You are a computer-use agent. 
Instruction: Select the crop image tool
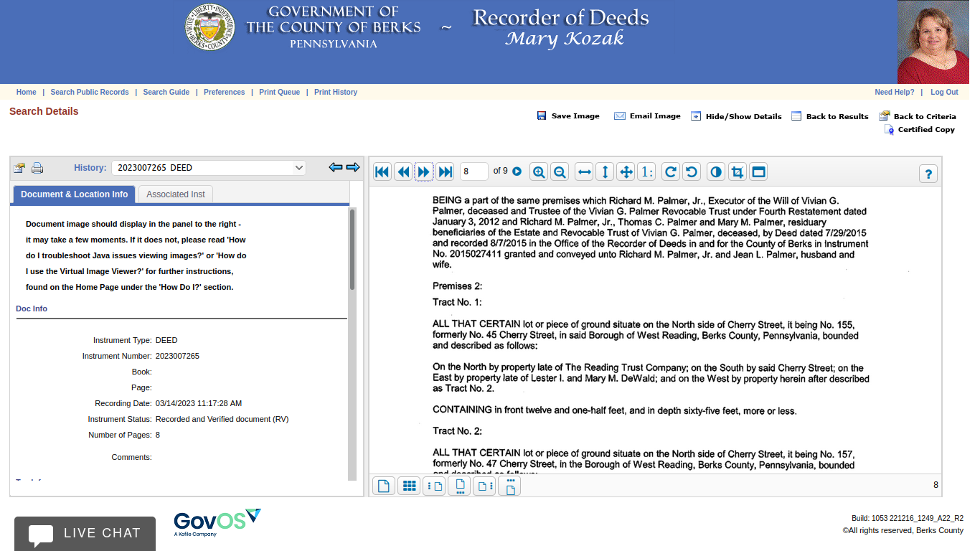click(737, 172)
